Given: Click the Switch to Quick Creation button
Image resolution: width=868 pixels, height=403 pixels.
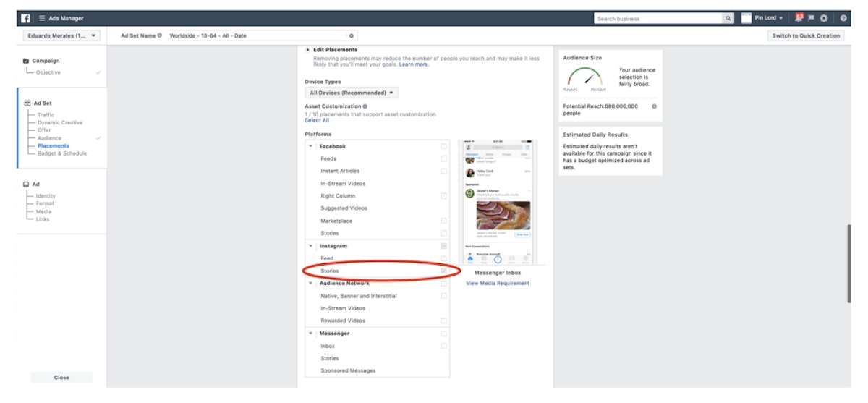Looking at the screenshot, I should [x=806, y=35].
